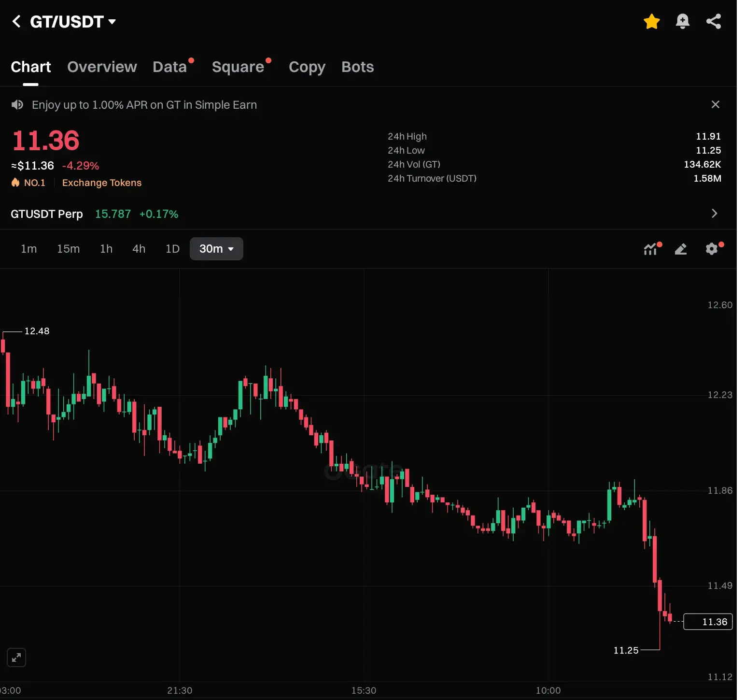
Task: Select the 15m timeframe
Action: click(x=69, y=249)
